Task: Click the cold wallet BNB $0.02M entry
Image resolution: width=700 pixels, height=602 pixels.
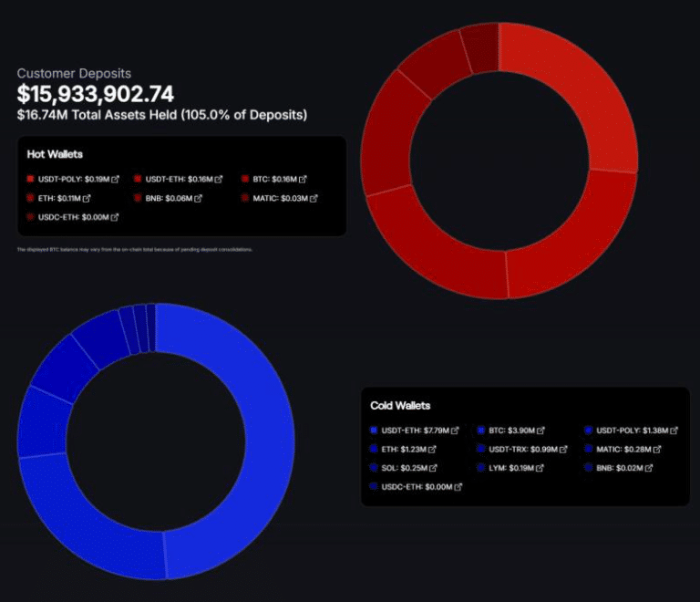Action: [619, 468]
